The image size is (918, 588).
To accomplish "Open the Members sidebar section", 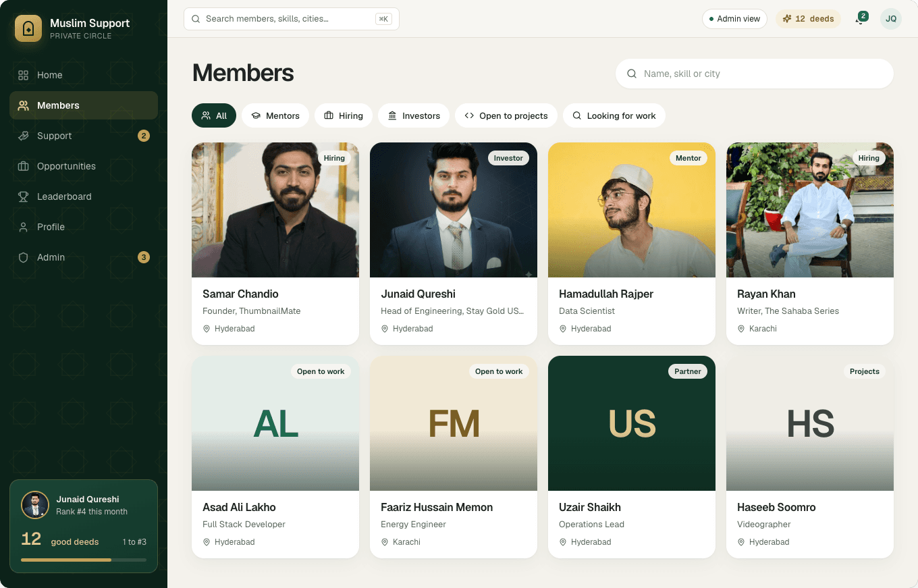I will (84, 105).
